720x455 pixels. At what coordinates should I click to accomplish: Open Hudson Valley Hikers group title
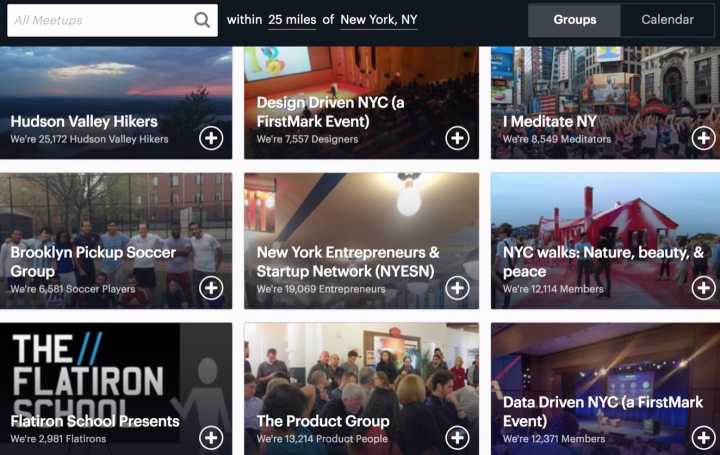pos(84,122)
